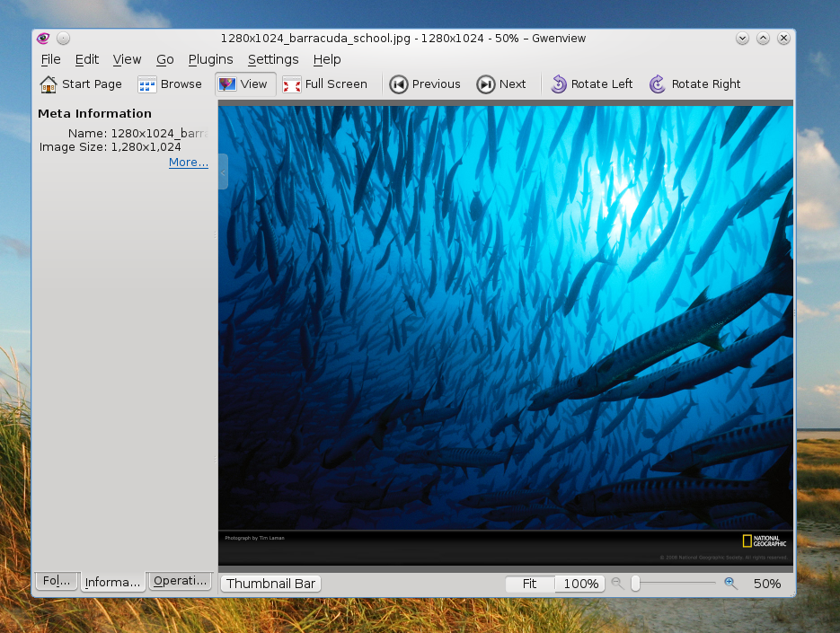
Task: Click the zoom out magnifier icon
Action: 617,584
